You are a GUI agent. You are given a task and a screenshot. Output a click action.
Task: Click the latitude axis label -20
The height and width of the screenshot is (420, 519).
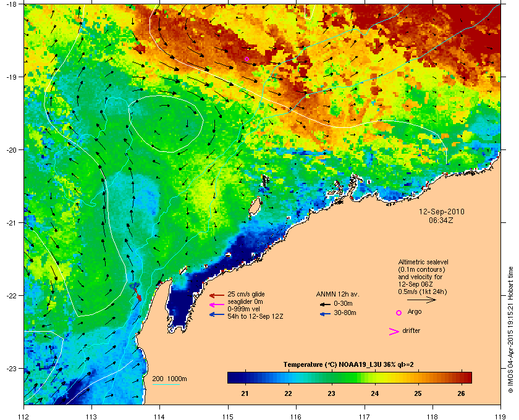point(12,150)
